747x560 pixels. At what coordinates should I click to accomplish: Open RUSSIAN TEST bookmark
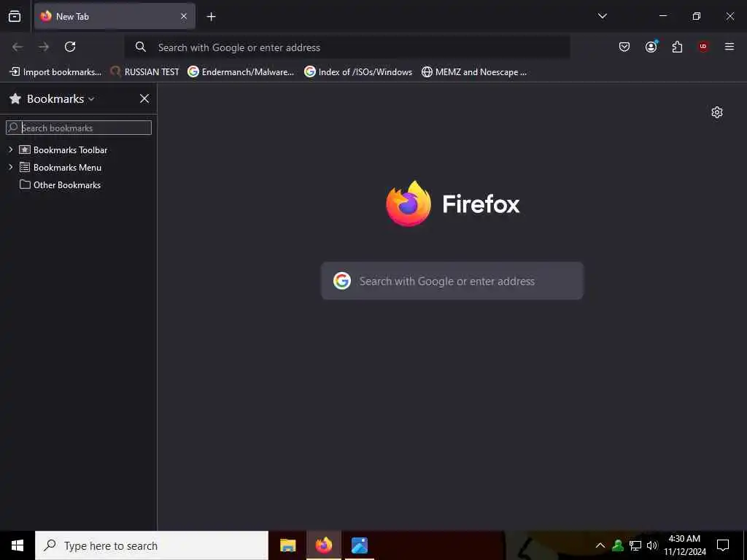[x=144, y=72]
